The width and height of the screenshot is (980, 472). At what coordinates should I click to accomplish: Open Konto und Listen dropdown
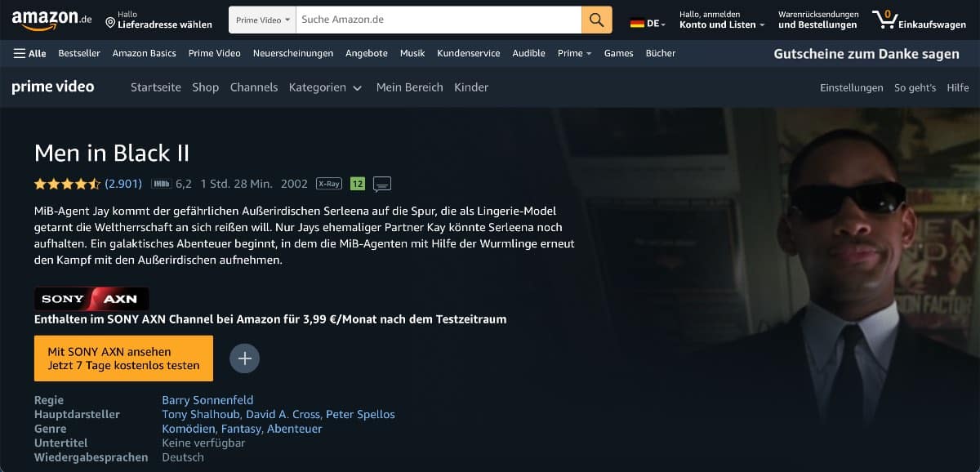[x=722, y=20]
